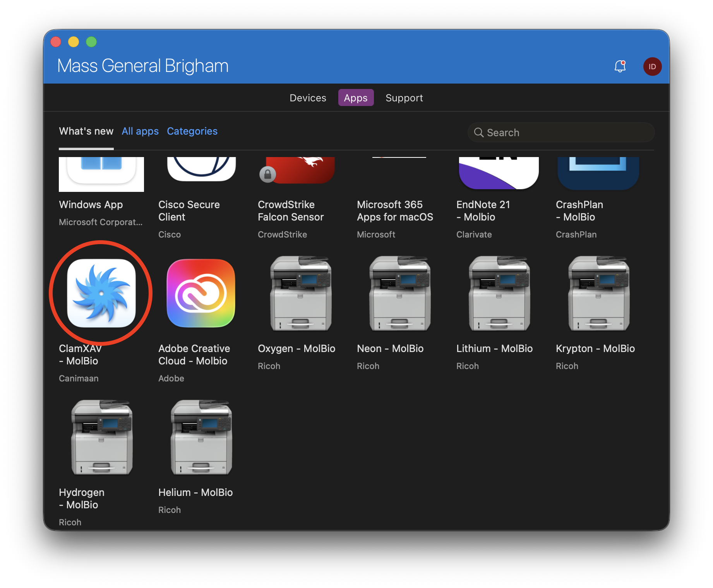Select the Oxygen printer icon
The height and width of the screenshot is (588, 713).
(x=301, y=294)
